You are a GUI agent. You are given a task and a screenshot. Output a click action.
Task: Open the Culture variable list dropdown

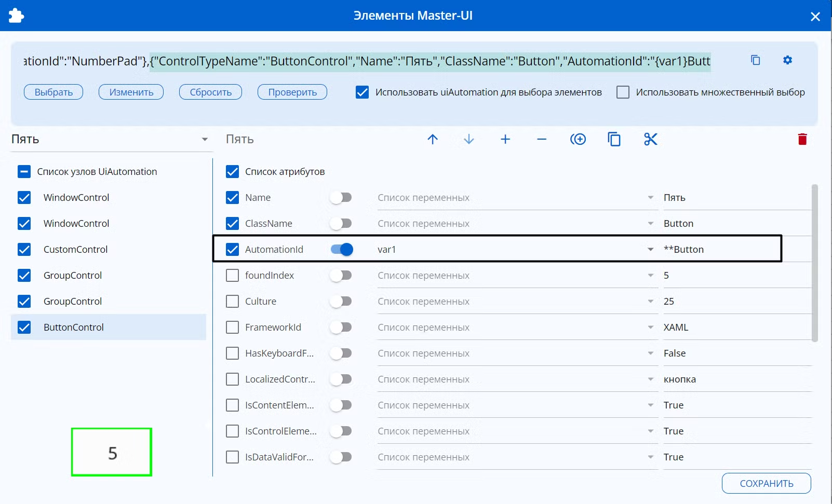650,302
